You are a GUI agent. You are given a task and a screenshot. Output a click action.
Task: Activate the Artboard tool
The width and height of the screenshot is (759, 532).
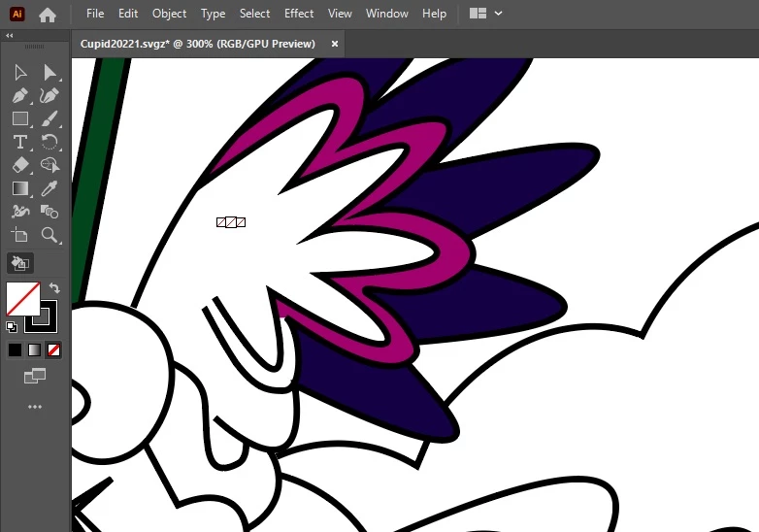click(20, 235)
